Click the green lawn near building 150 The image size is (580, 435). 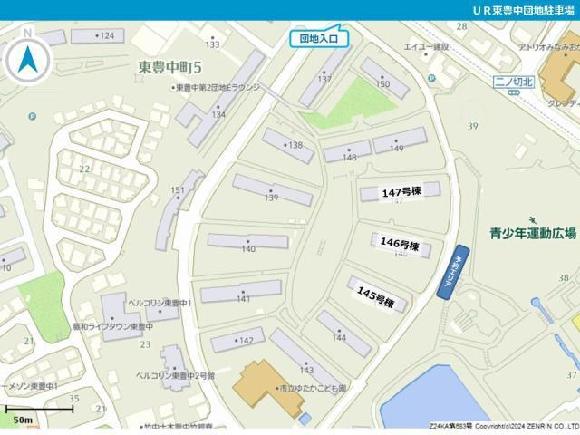(348, 104)
